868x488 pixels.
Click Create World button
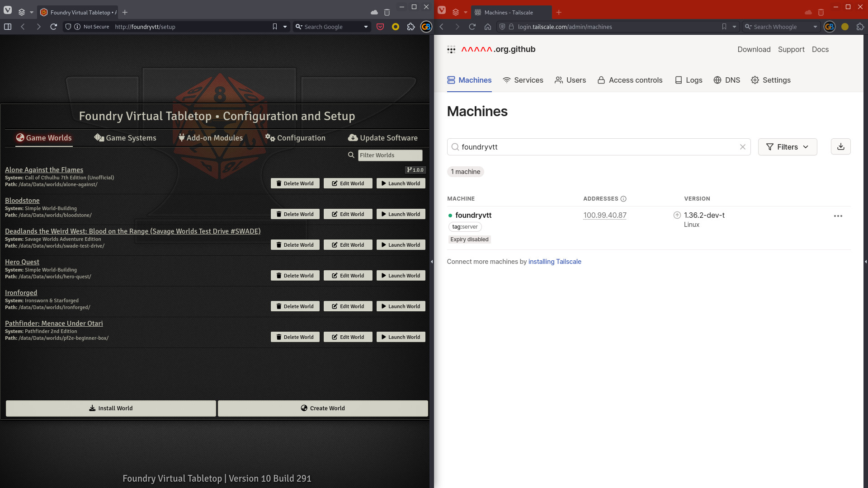point(323,408)
